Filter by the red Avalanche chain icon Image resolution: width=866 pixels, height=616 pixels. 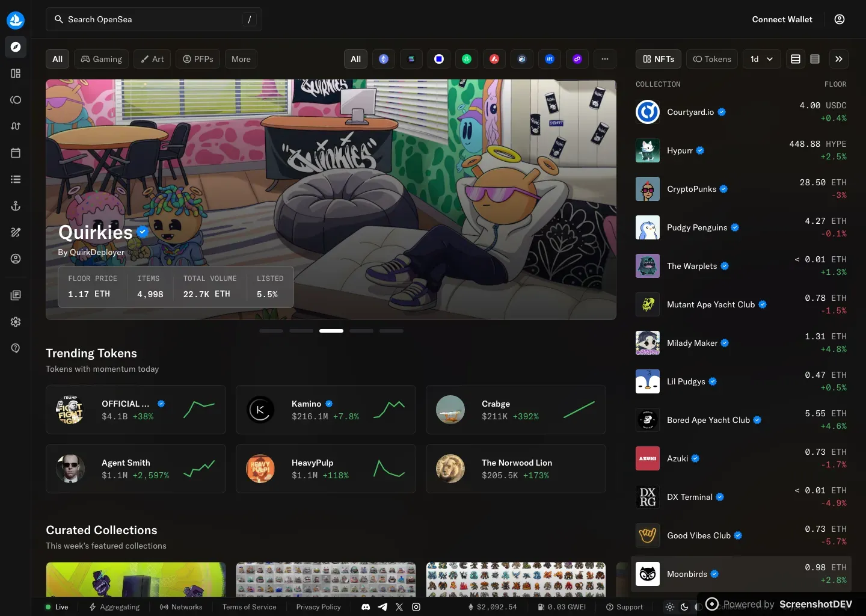tap(494, 59)
